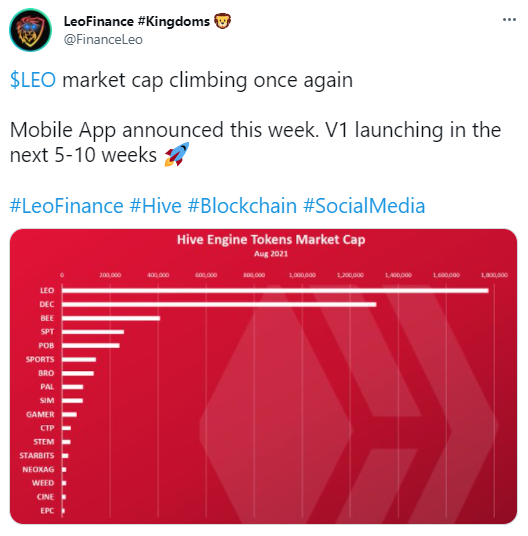The height and width of the screenshot is (536, 528).
Task: Click the DEC bar in the chart
Action: click(219, 304)
